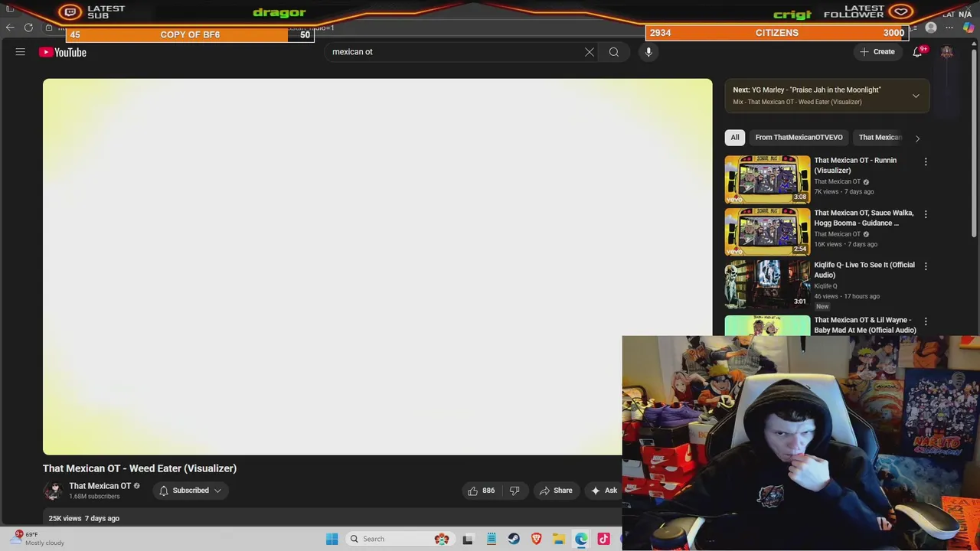Open Task View on the taskbar
The image size is (980, 551).
[x=468, y=539]
